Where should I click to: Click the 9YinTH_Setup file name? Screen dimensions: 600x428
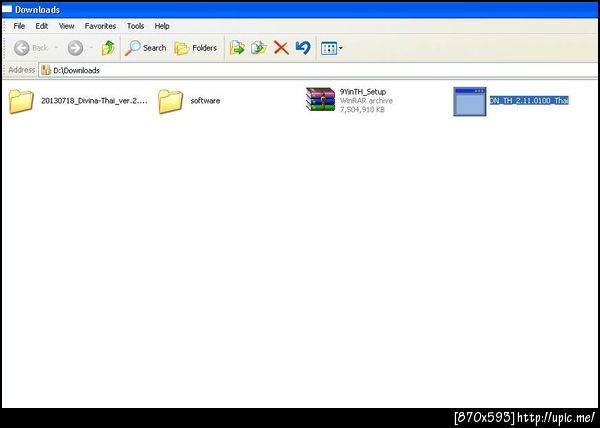363,92
